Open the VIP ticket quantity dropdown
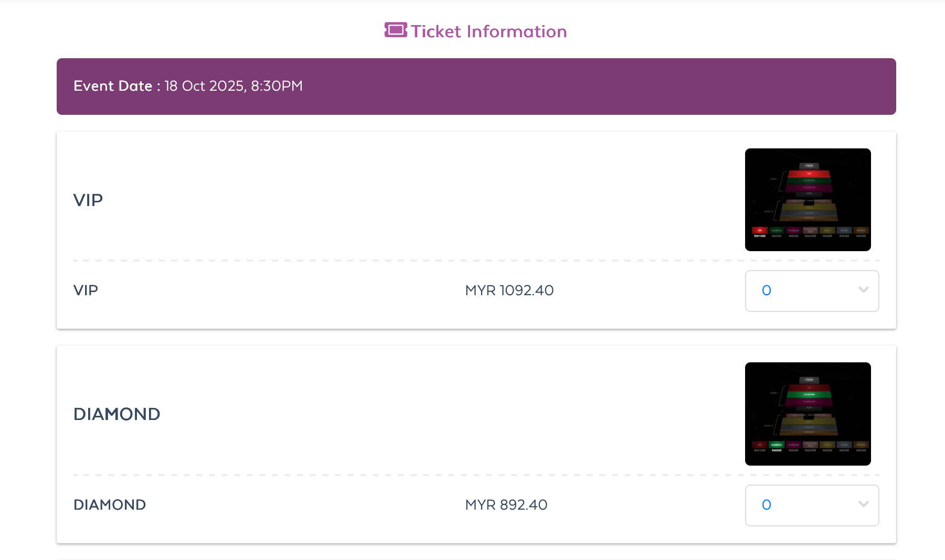The image size is (945, 560). [x=812, y=291]
